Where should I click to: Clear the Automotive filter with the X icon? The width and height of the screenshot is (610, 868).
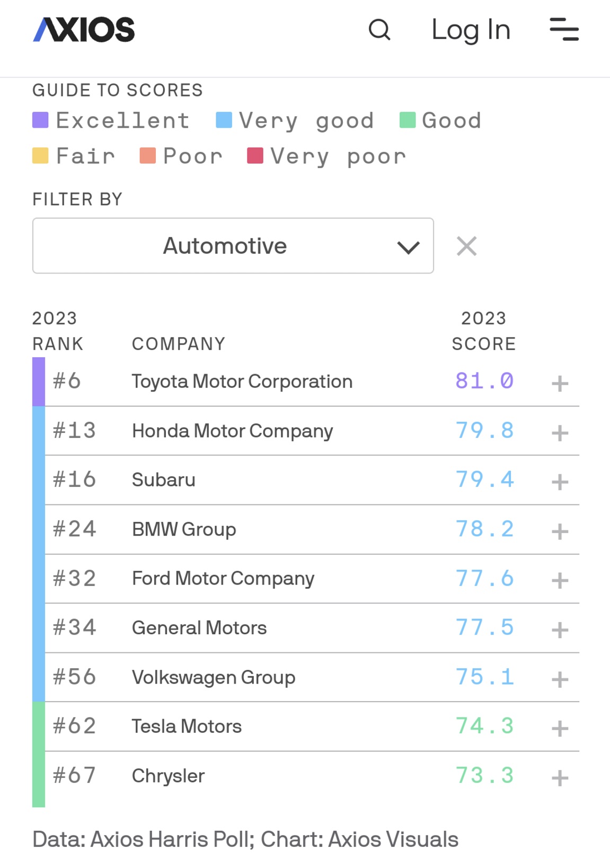pos(467,246)
